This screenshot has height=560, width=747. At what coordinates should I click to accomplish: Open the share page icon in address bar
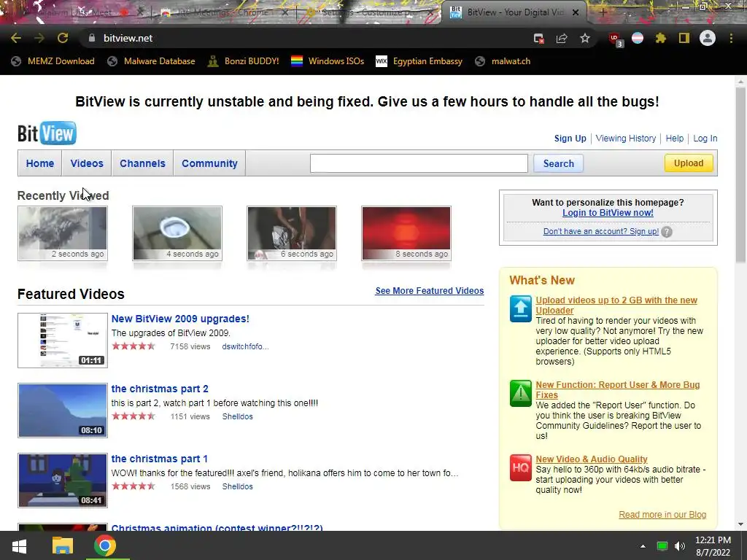pyautogui.click(x=562, y=39)
